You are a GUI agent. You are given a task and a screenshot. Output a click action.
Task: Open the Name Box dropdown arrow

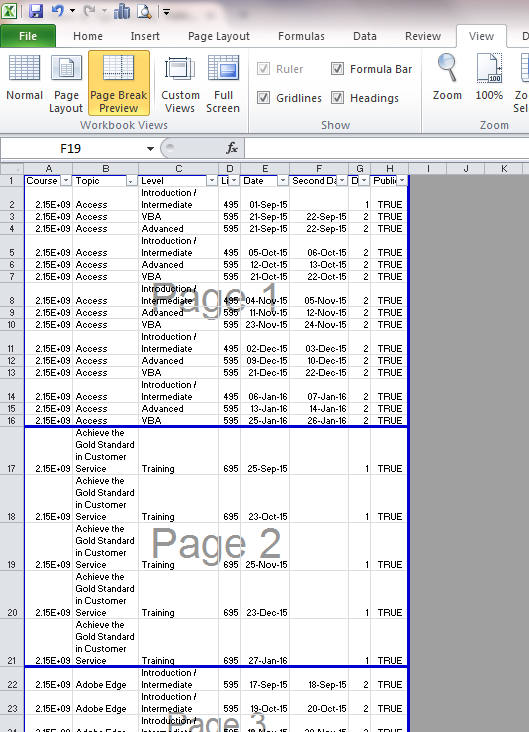point(150,149)
